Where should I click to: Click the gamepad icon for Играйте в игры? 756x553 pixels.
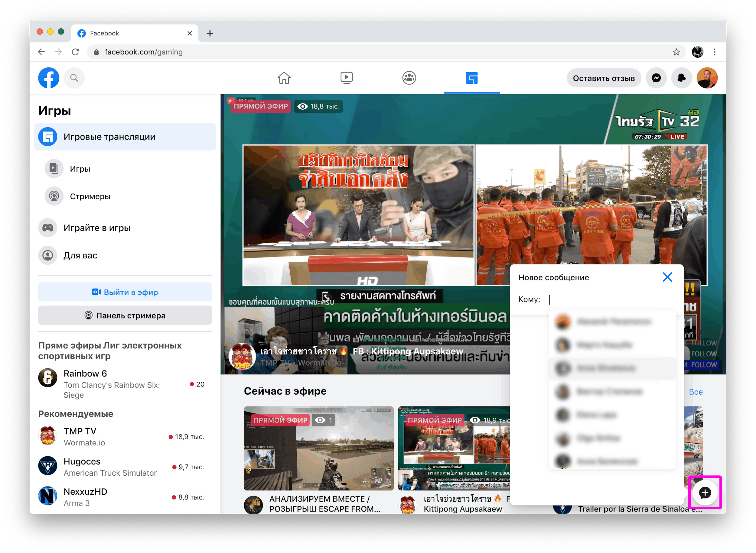47,228
